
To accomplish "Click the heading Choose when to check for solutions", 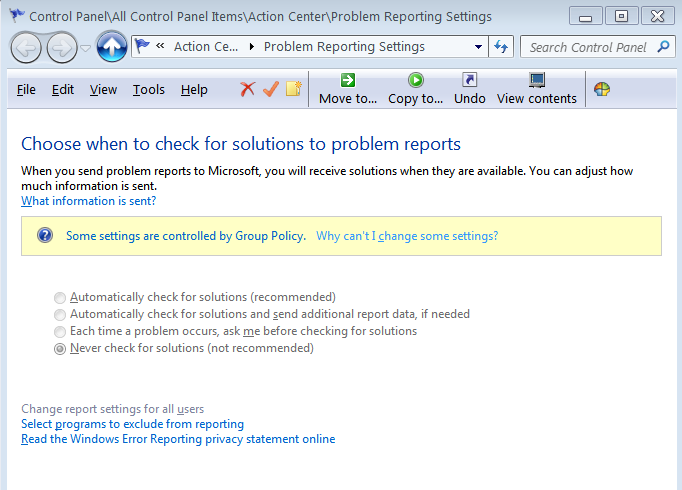I will click(x=241, y=144).
